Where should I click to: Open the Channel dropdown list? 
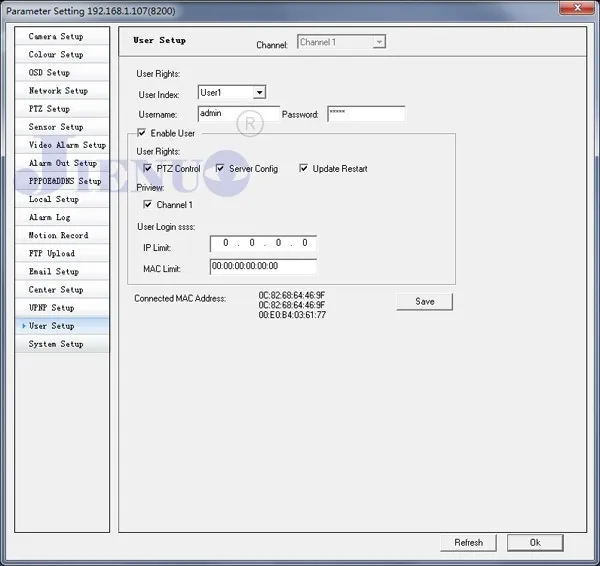(379, 42)
